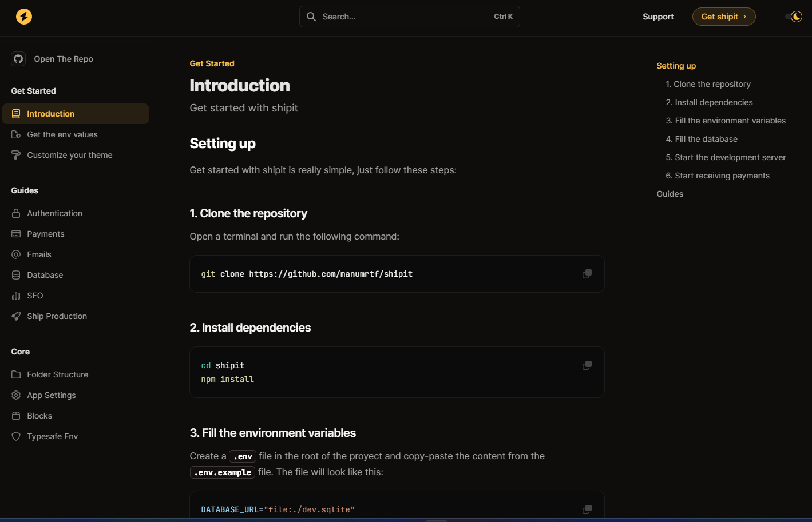Click the .env.example inline code

(223, 472)
